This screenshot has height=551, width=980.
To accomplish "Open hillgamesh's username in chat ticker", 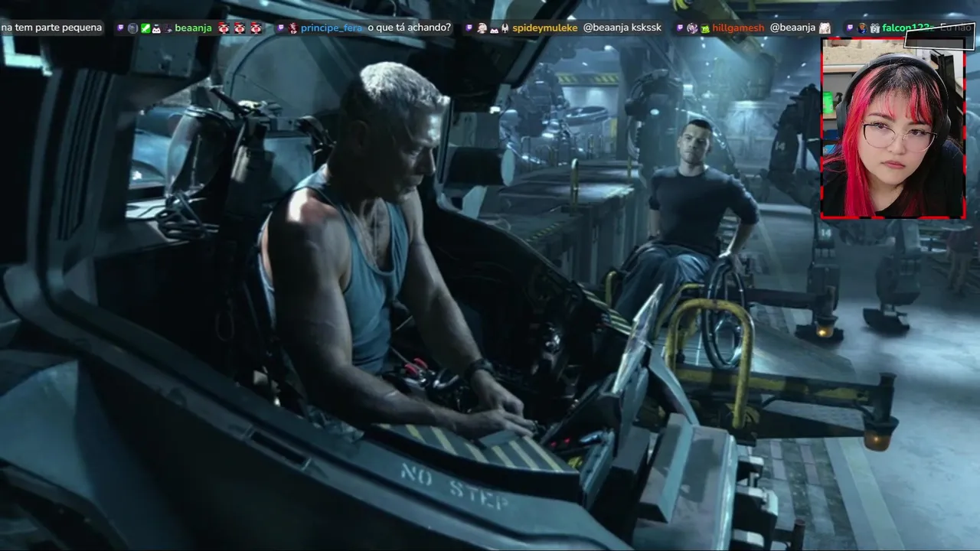I will point(738,28).
